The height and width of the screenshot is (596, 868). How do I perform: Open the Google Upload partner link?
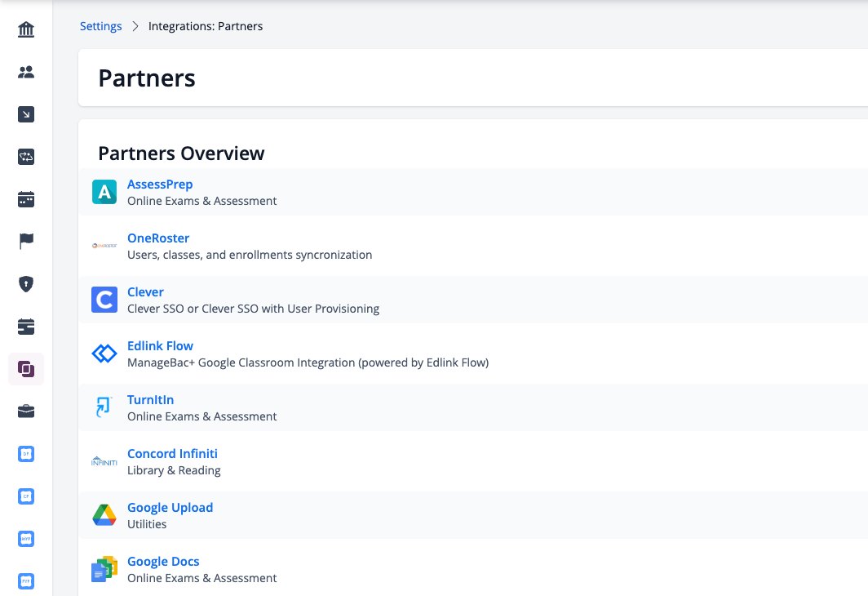170,507
